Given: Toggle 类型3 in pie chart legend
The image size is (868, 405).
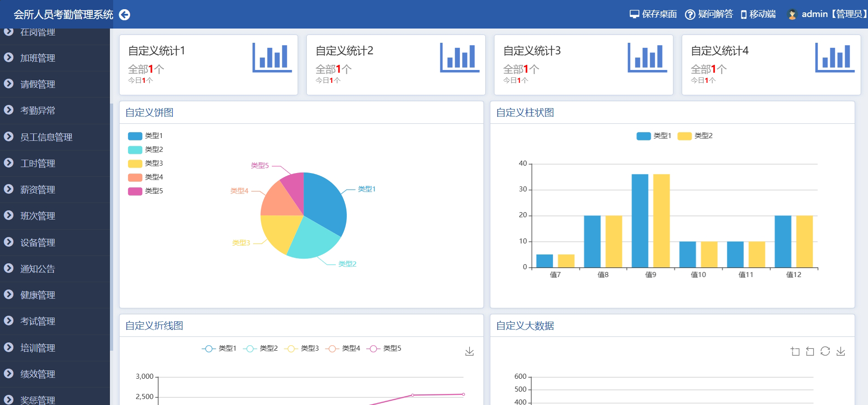Looking at the screenshot, I should 145,163.
